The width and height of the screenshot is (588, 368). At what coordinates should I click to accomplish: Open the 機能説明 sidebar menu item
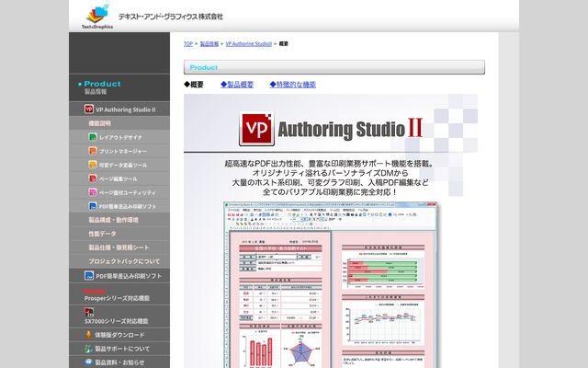coord(119,123)
